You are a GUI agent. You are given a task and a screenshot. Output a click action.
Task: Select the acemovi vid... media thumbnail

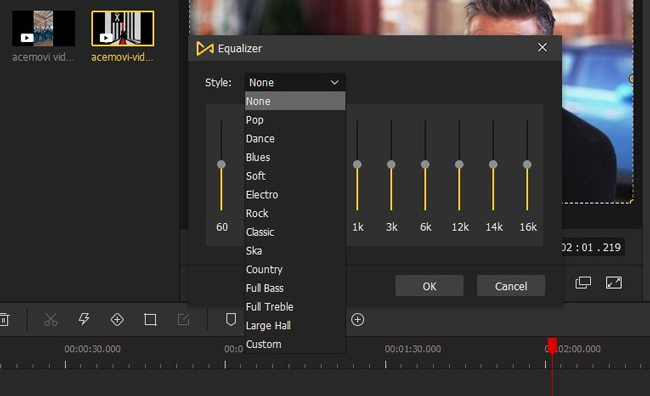coord(44,28)
